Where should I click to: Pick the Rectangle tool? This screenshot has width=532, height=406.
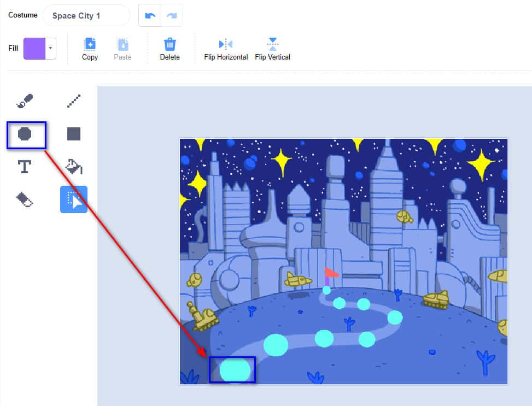(74, 134)
